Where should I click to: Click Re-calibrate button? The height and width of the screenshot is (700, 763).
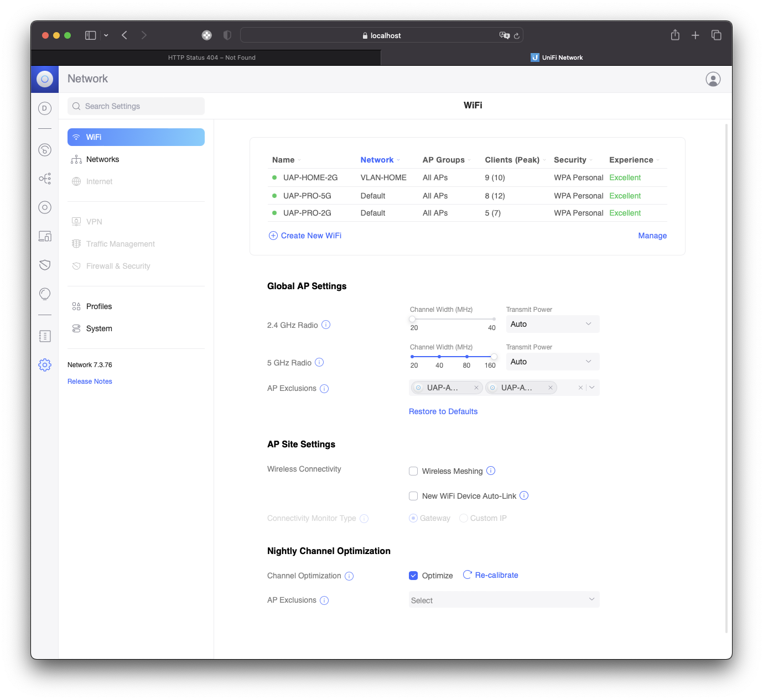click(491, 575)
